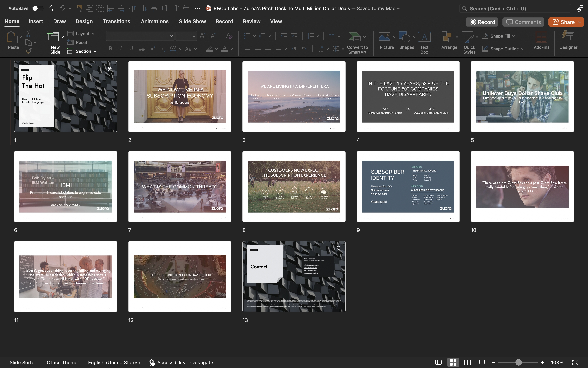Open the Transitions tab
Viewport: 588px width, 368px height.
pyautogui.click(x=116, y=21)
